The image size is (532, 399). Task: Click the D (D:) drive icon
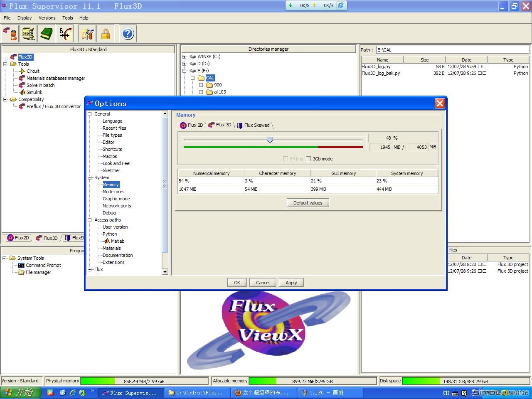pyautogui.click(x=192, y=64)
